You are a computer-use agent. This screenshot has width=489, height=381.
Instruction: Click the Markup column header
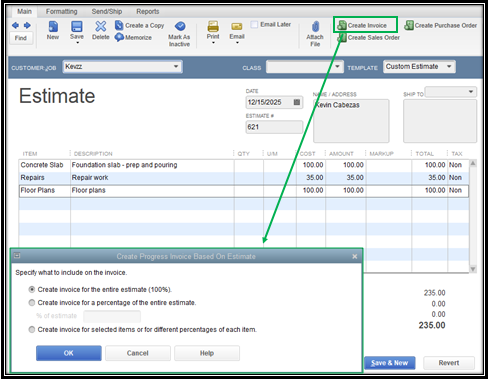[x=381, y=154]
